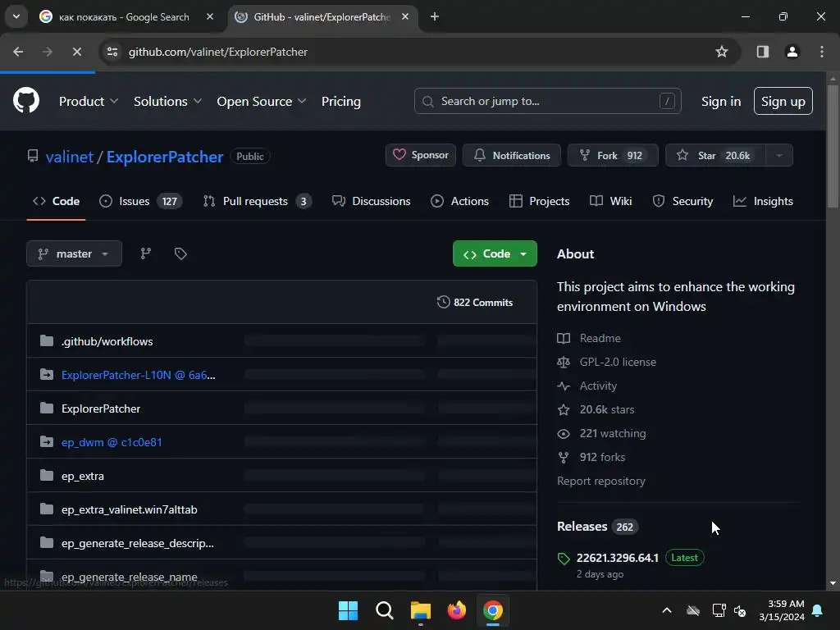Open the valinet owner profile link
The width and height of the screenshot is (840, 630).
click(70, 157)
